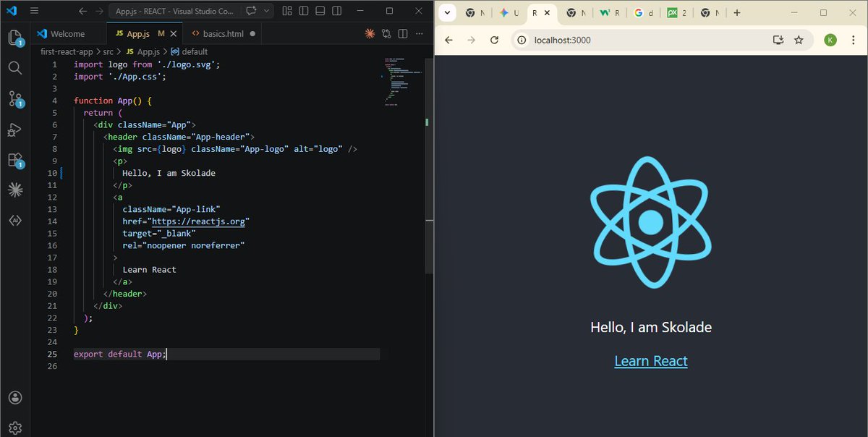Open the asterisk-shaped Claude icon in activity bar
This screenshot has width=868, height=437.
(15, 190)
